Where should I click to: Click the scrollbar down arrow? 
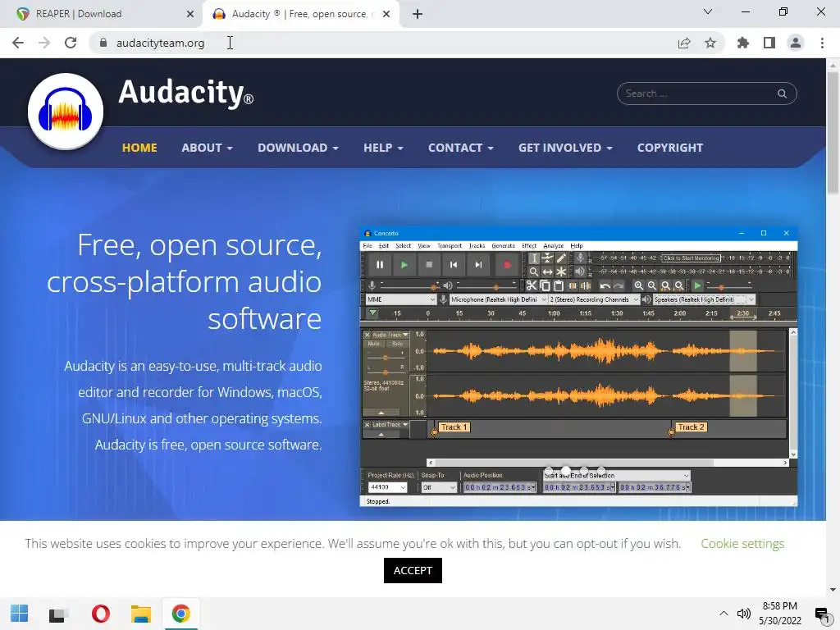click(x=833, y=590)
